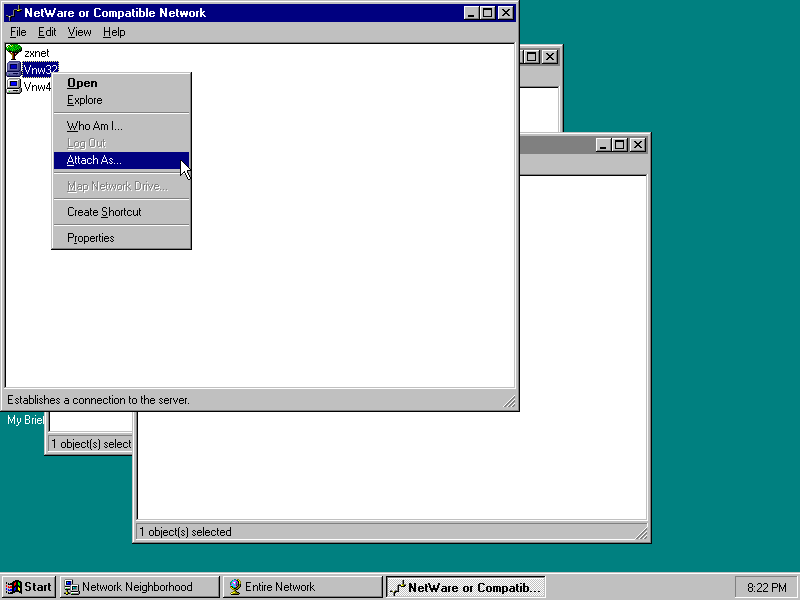800x600 pixels.
Task: Close the Entire Network background window
Action: pyautogui.click(x=638, y=145)
